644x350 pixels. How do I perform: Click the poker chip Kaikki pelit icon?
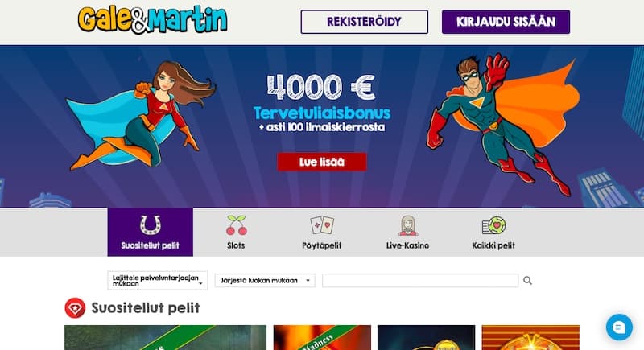coord(493,225)
